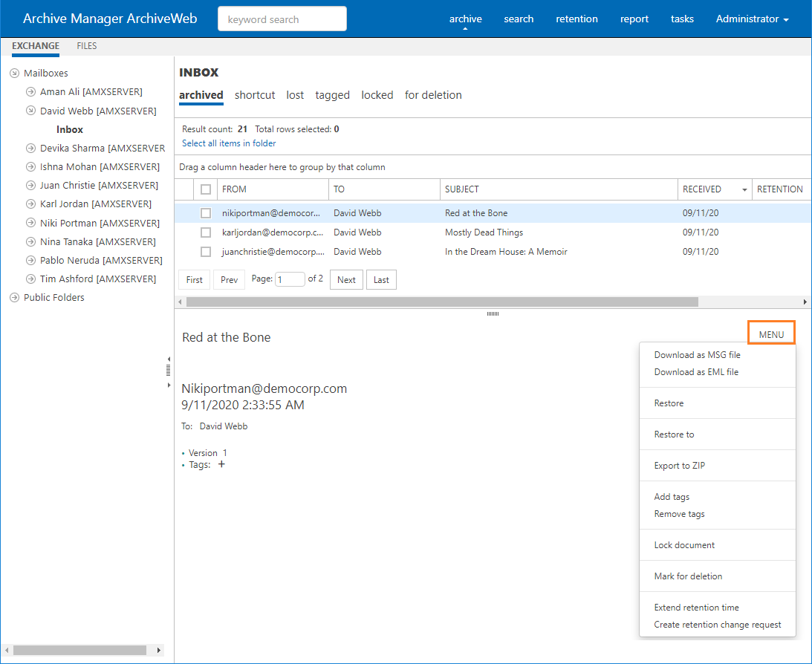Click the keyword search field
The width and height of the screenshot is (812, 664).
282,19
